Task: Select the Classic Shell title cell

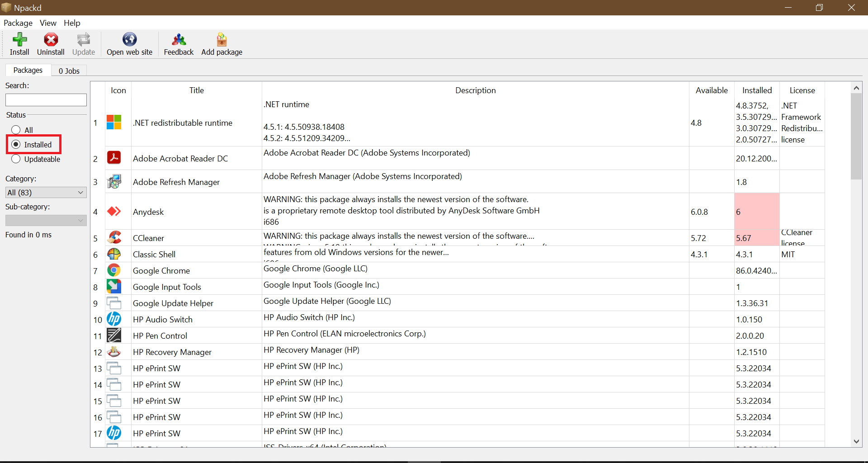Action: pos(196,254)
